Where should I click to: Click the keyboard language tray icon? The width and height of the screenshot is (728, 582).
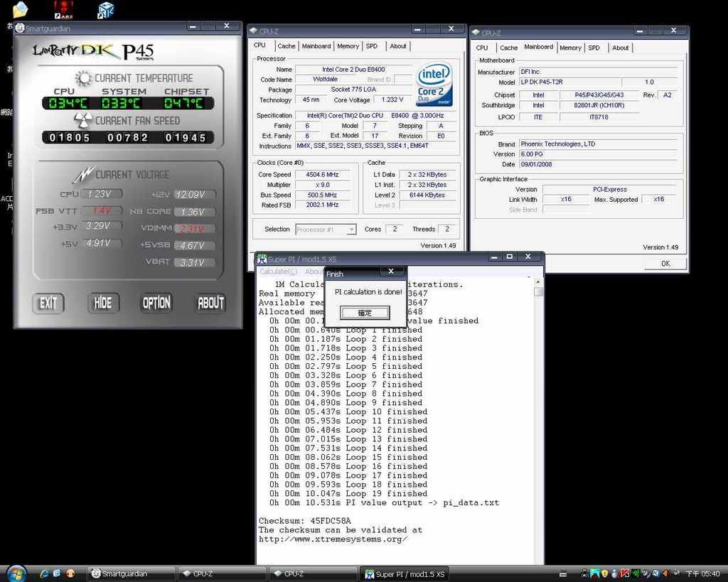click(x=563, y=575)
